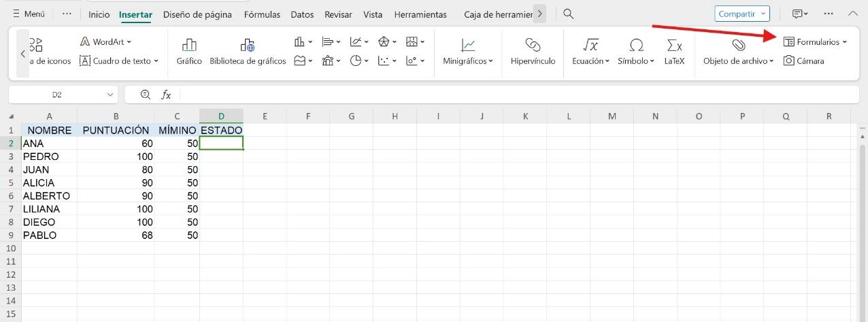Select the cell with value 68
The image size is (868, 322).
point(116,236)
